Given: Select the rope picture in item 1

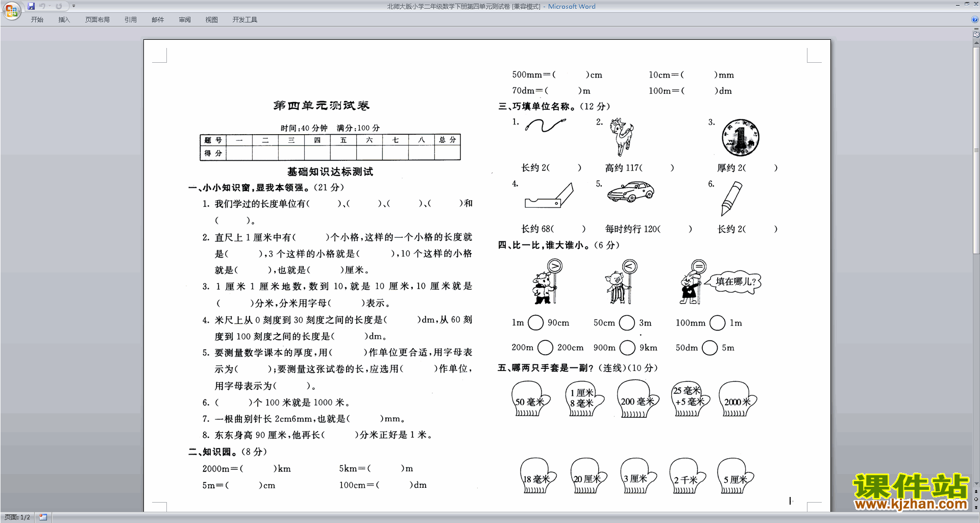Looking at the screenshot, I should [x=545, y=125].
